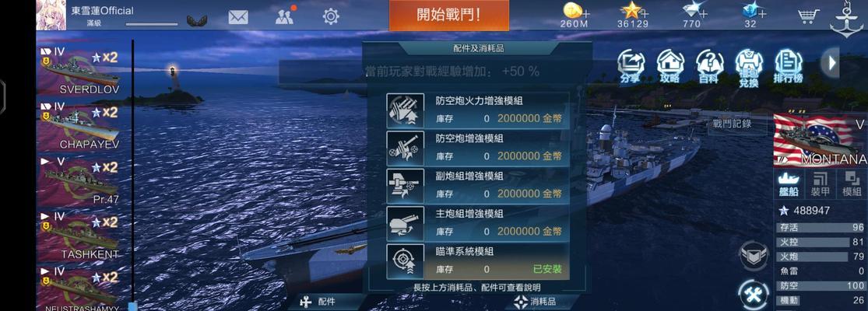Expand more icons with right arrow
Screen dimensions: 868x311
point(831,62)
